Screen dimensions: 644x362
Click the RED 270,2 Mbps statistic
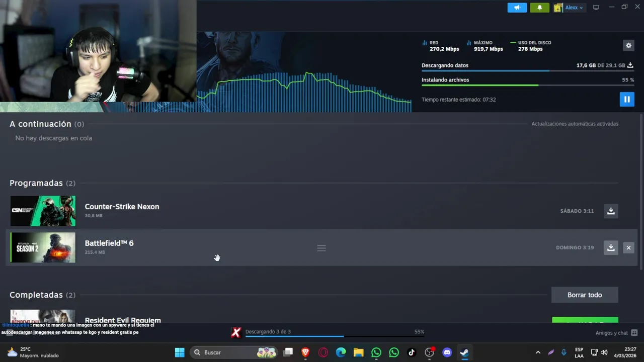click(x=441, y=46)
